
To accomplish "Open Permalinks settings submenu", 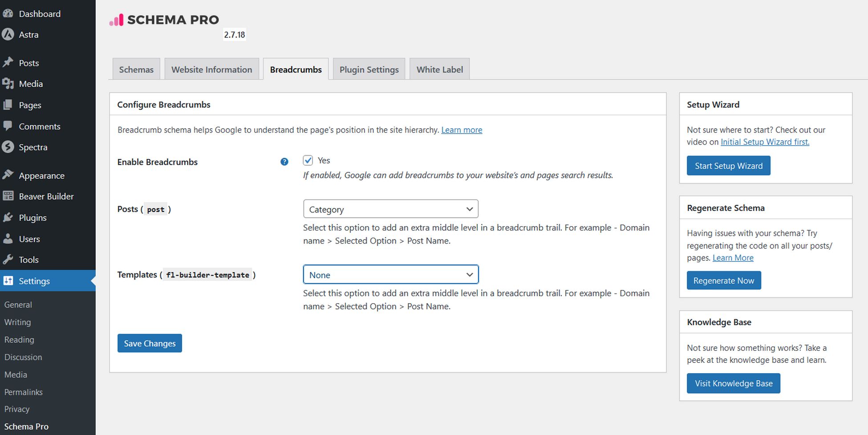I will (24, 392).
